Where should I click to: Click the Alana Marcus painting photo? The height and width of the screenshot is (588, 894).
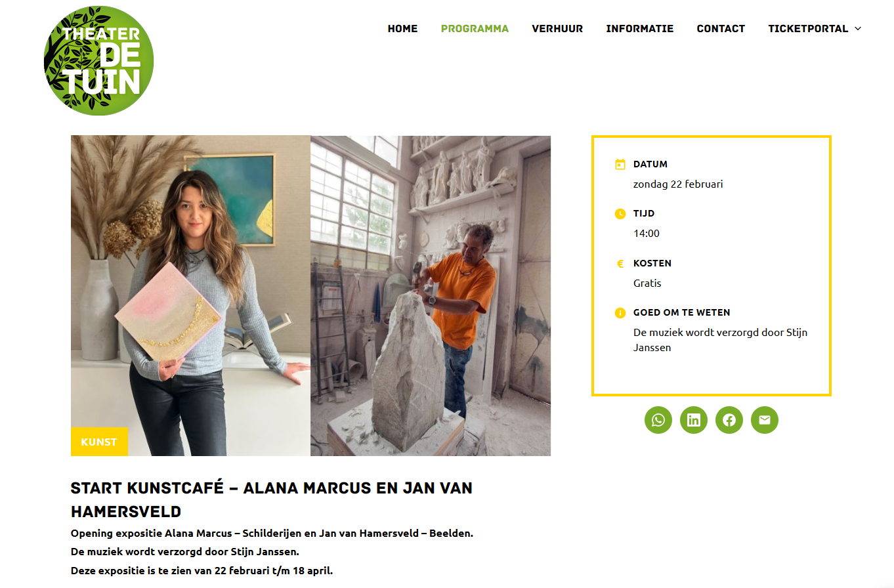pyautogui.click(x=190, y=295)
